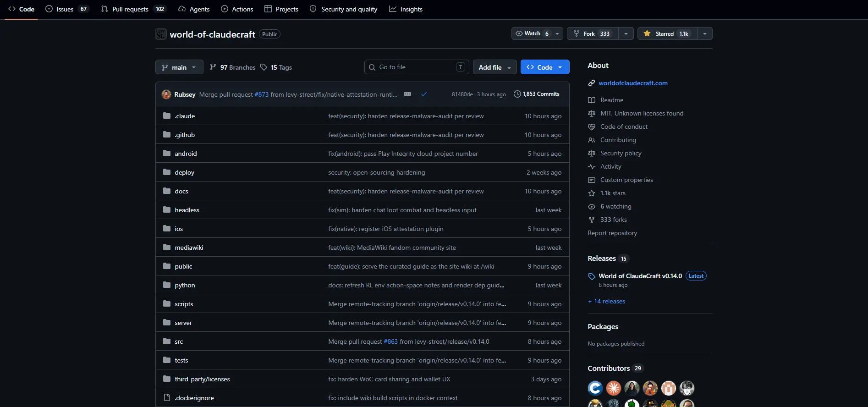
Task: View 6 watching link
Action: 615,206
